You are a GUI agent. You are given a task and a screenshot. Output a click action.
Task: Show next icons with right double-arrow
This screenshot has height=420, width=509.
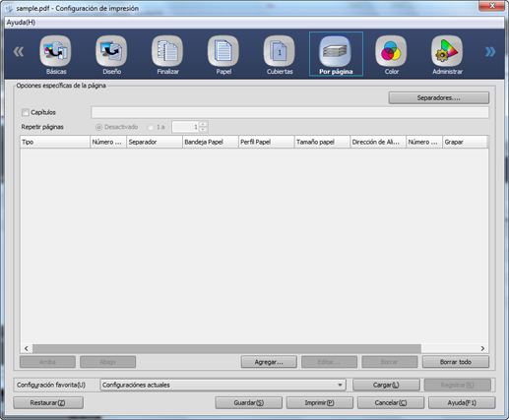(490, 51)
